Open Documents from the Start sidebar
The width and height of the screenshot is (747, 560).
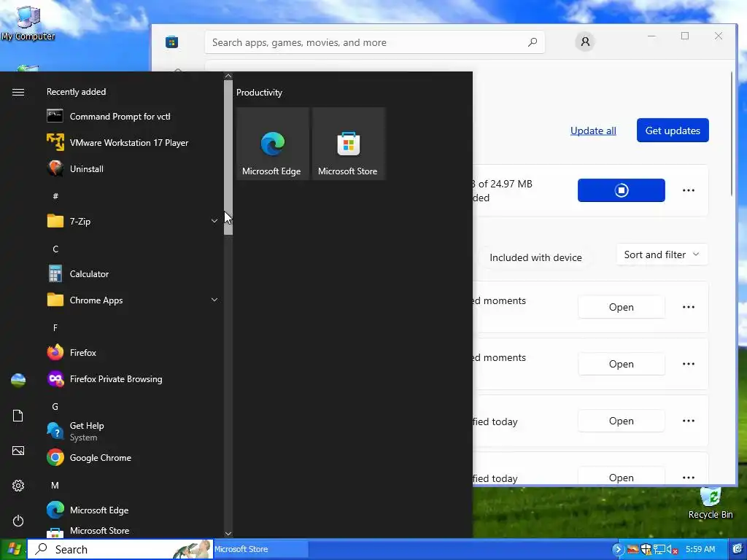coord(18,416)
